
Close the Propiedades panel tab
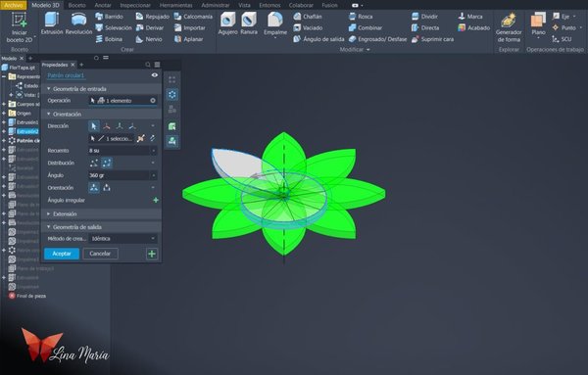pos(73,65)
